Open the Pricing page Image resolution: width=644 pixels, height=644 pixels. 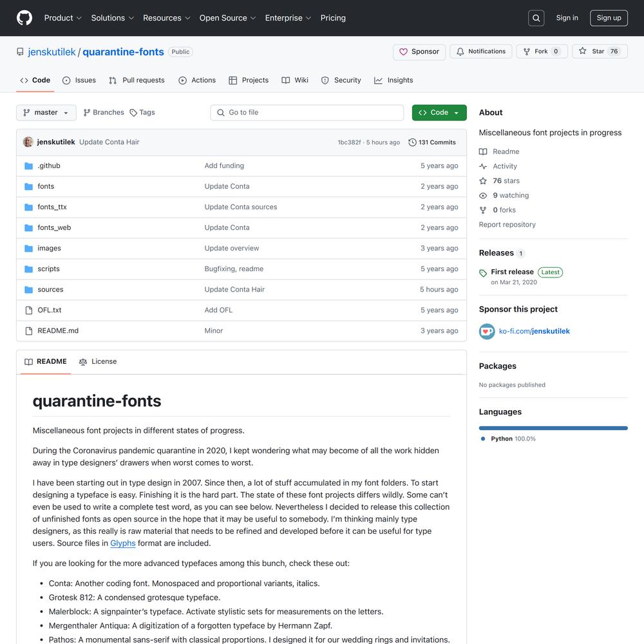333,18
